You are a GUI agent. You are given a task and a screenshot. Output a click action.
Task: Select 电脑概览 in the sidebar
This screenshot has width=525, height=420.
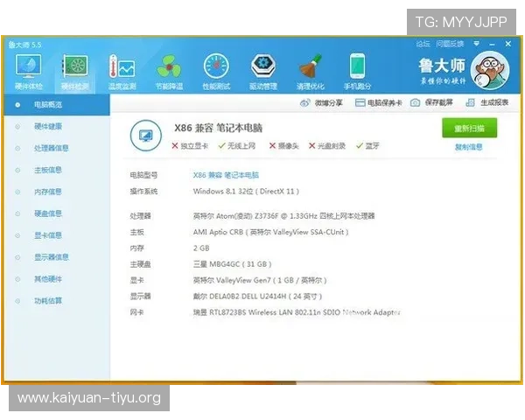(x=57, y=105)
